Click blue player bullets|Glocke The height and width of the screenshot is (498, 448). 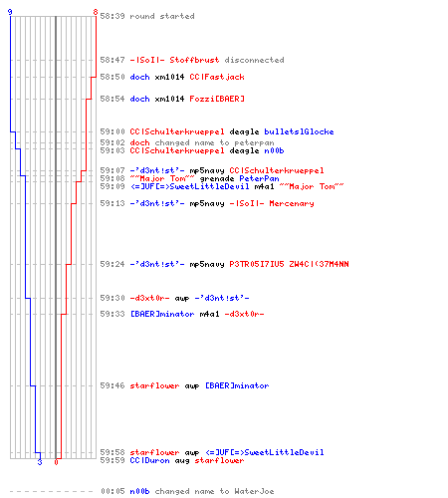(299, 131)
